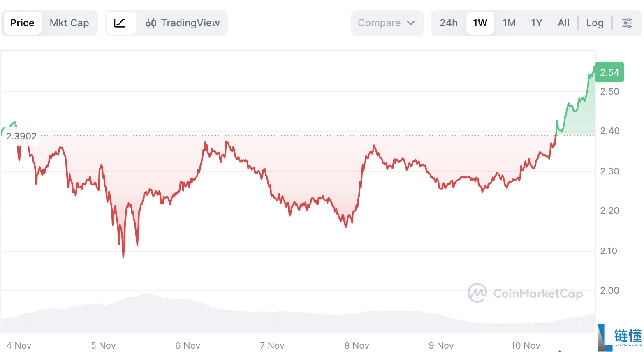Click the Compare chevron icon

[x=411, y=23]
